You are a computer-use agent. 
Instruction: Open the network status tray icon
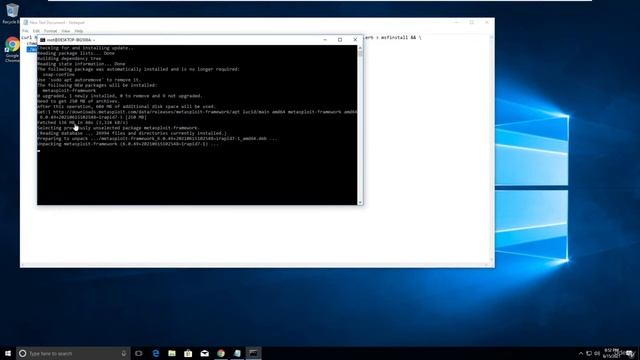point(589,353)
